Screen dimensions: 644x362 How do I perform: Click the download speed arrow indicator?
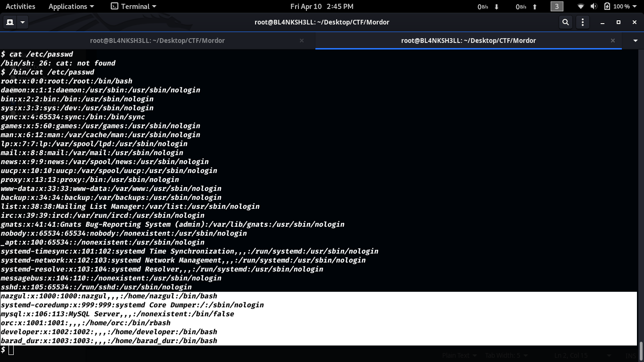coord(496,7)
